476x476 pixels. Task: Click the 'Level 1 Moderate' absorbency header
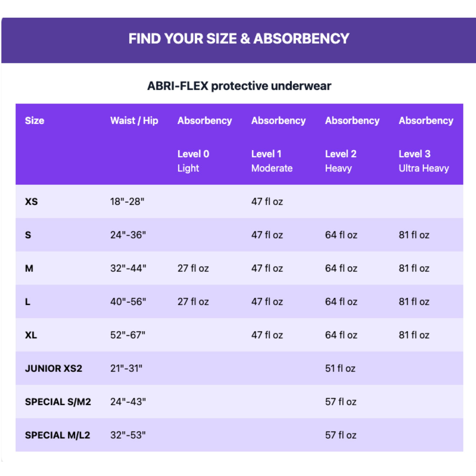[272, 161]
